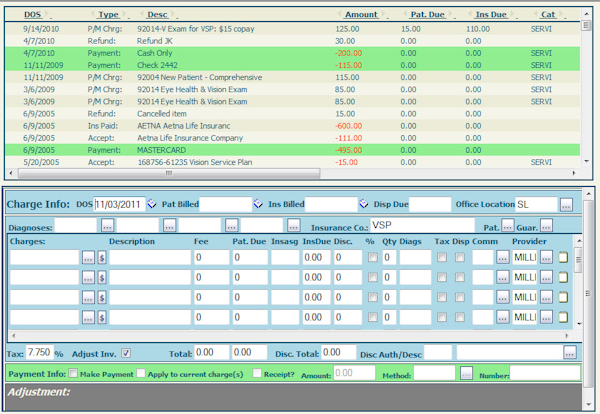Open Provider lookup in third charge row
Image resolution: width=600 pixels, height=414 pixels.
[546, 297]
